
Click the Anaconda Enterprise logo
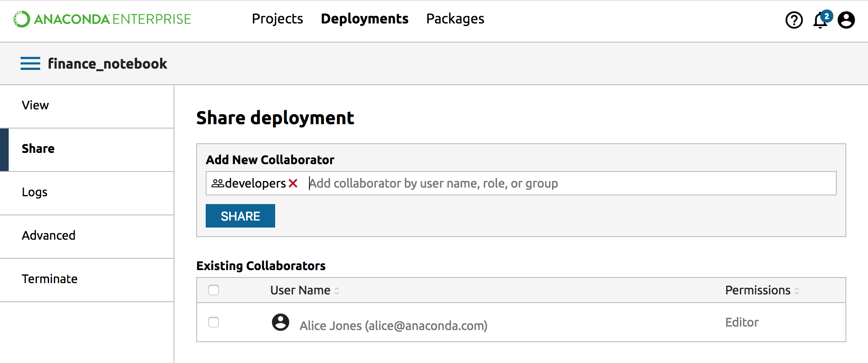[x=102, y=19]
